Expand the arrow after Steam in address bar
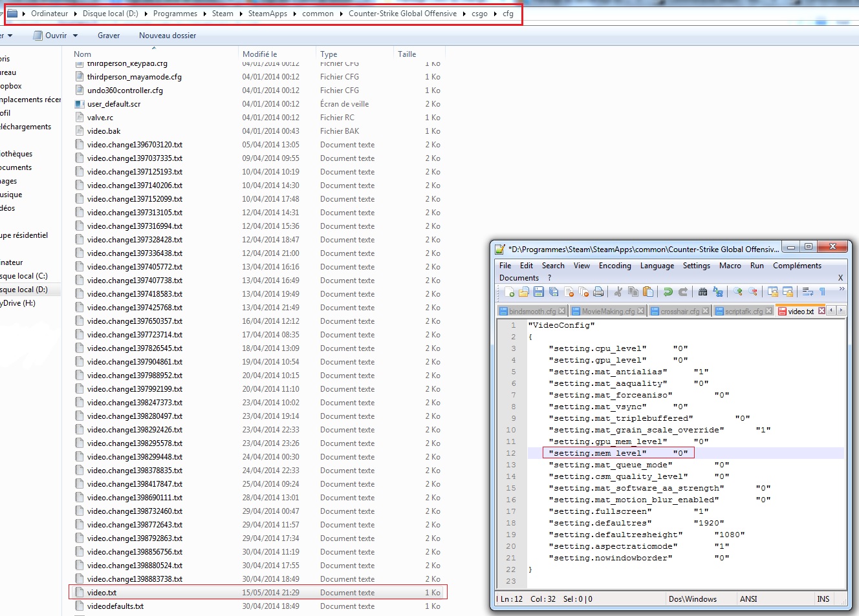Image resolution: width=859 pixels, height=616 pixels. (241, 14)
